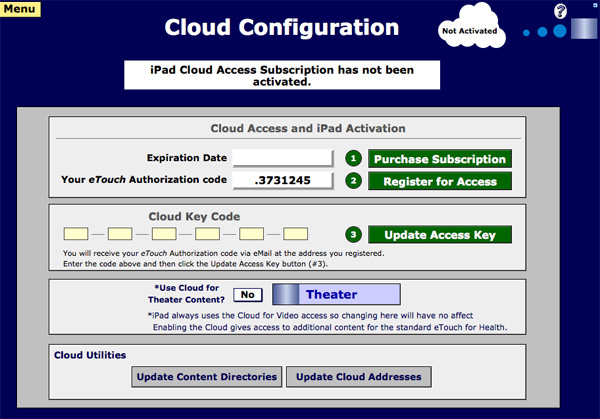Select the third Cloud Key Code box
600x419 pixels.
tap(164, 234)
